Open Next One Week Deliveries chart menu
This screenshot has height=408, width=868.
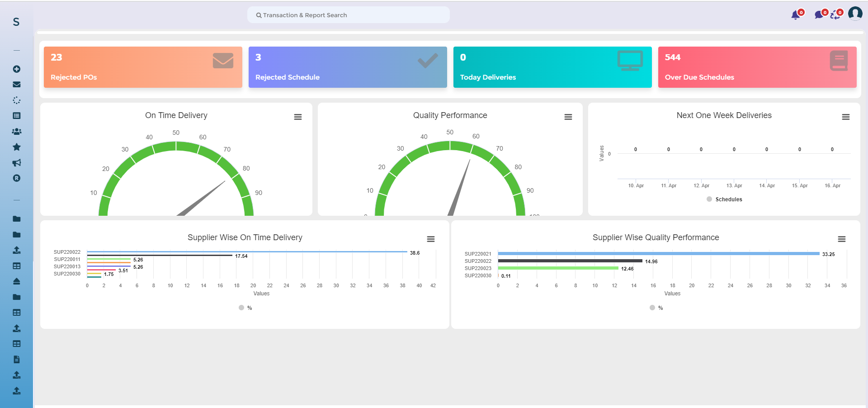click(x=846, y=117)
